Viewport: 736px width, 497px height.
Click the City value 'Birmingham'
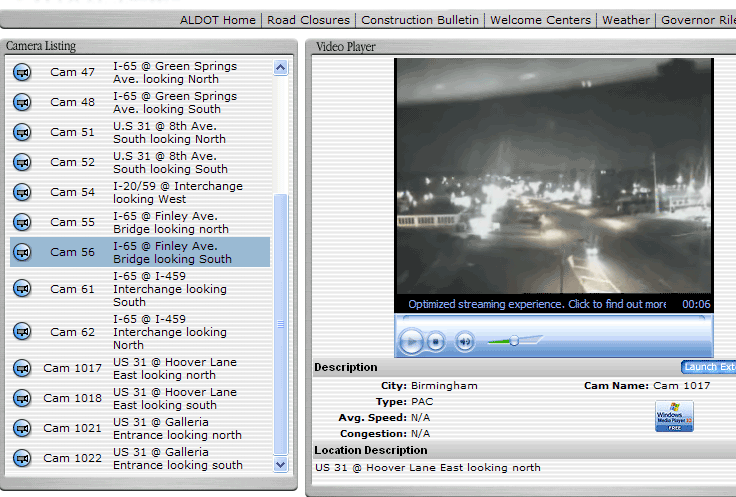(444, 386)
